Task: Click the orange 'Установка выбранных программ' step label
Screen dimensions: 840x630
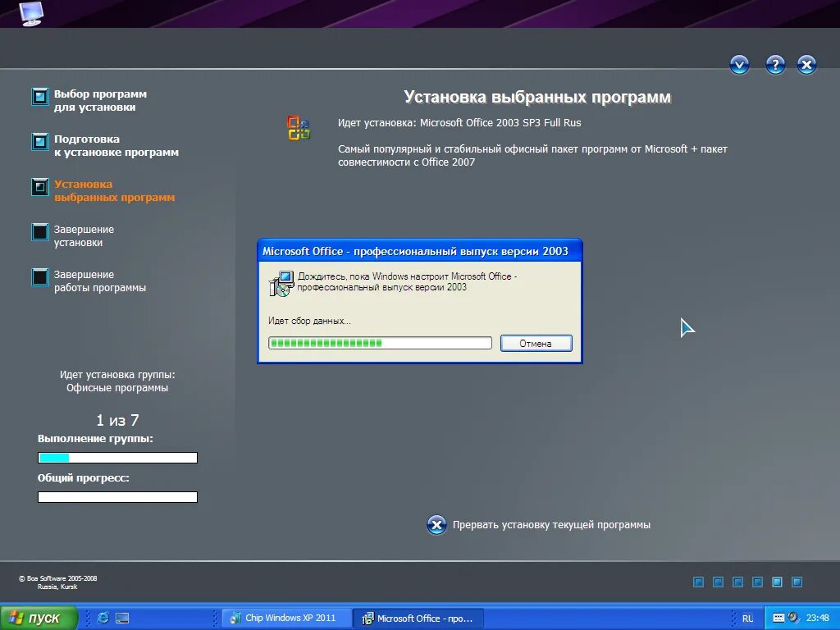Action: (x=114, y=190)
